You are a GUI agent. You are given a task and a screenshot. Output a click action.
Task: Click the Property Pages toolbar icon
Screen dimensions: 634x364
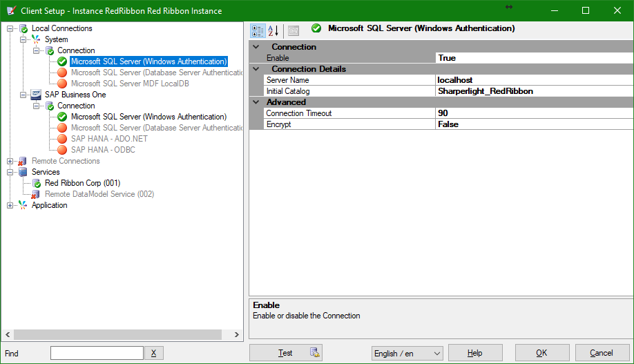[x=294, y=31]
